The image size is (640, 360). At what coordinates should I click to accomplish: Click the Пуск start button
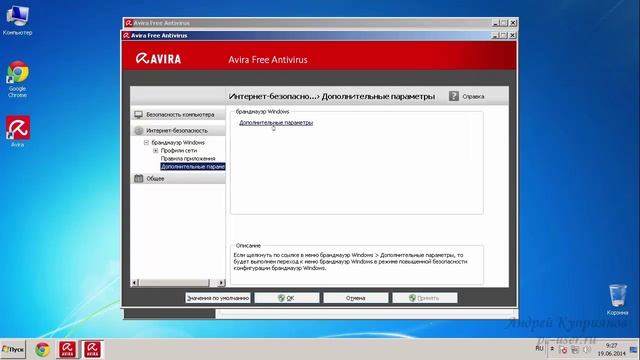13,349
